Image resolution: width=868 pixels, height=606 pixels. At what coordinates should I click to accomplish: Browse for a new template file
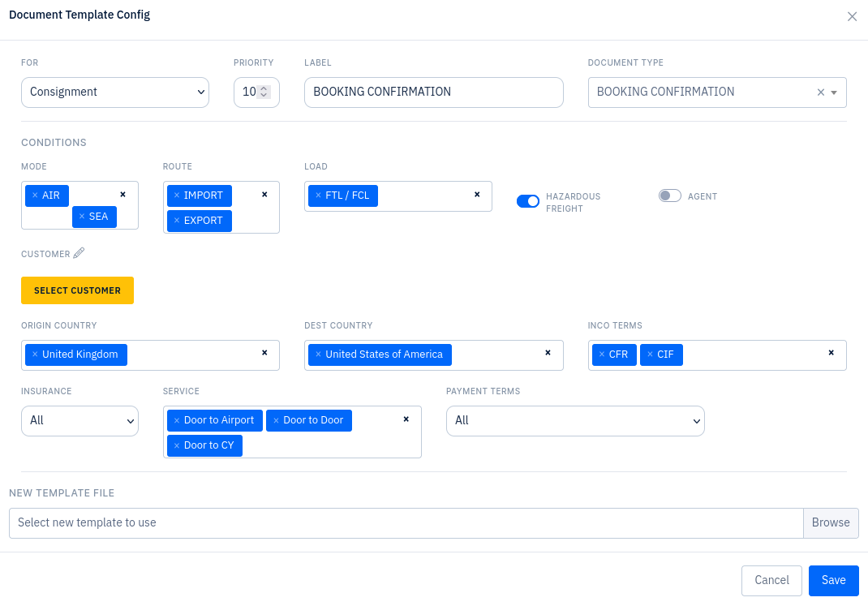click(831, 522)
